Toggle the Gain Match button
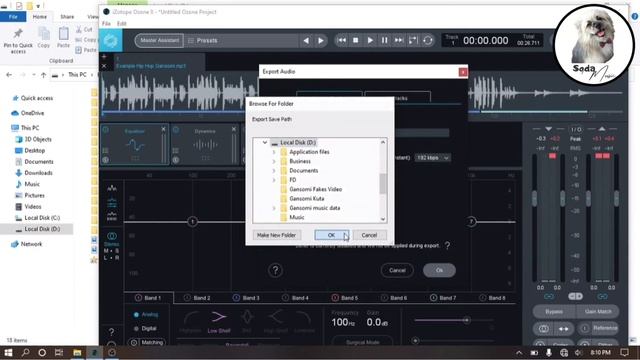Screen dimensions: 640x360 click(x=598, y=311)
